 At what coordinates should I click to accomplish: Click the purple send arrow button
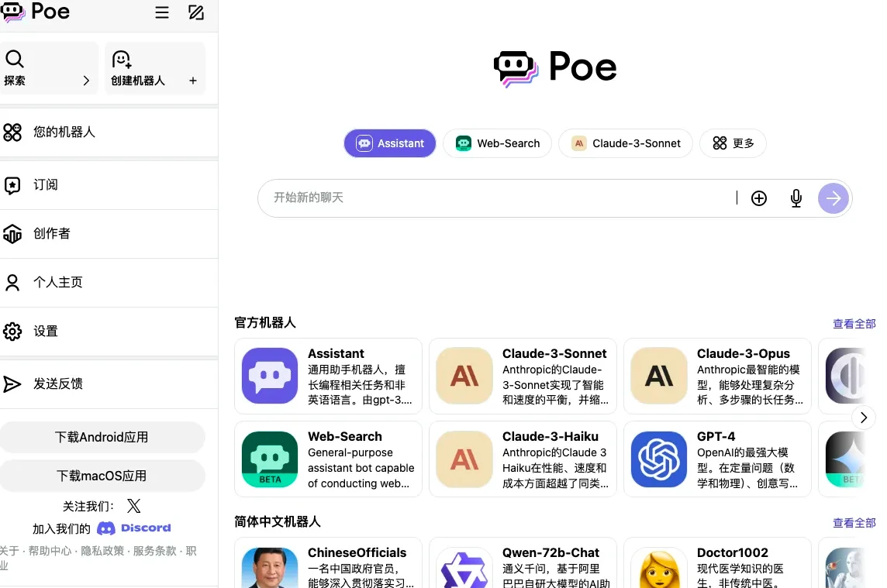(x=834, y=198)
